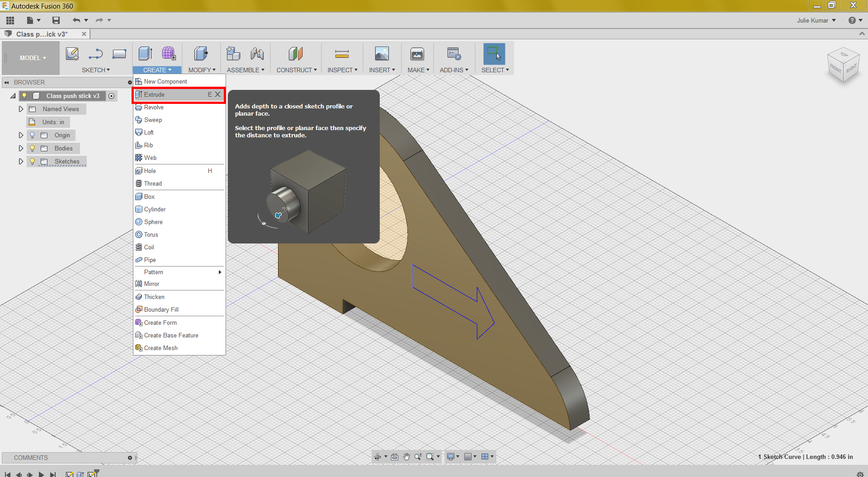
Task: Redo the last undone action
Action: [x=99, y=20]
